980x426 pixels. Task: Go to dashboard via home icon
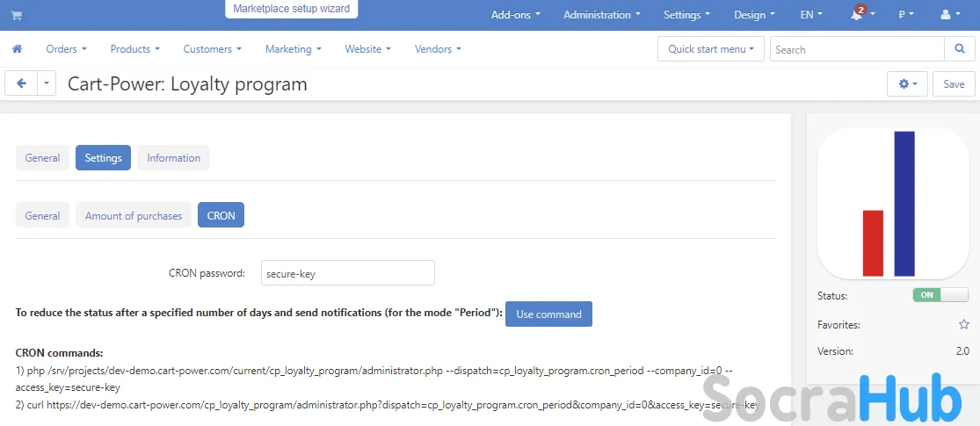17,48
